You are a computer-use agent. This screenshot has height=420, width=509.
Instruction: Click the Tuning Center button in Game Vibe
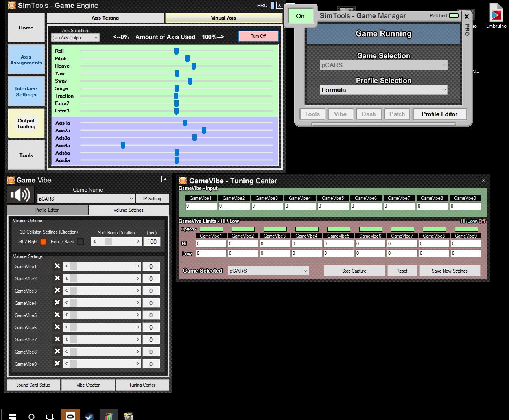point(142,385)
